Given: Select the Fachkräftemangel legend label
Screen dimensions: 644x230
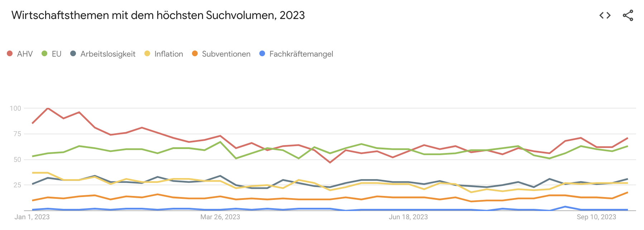Looking at the screenshot, I should coord(301,54).
